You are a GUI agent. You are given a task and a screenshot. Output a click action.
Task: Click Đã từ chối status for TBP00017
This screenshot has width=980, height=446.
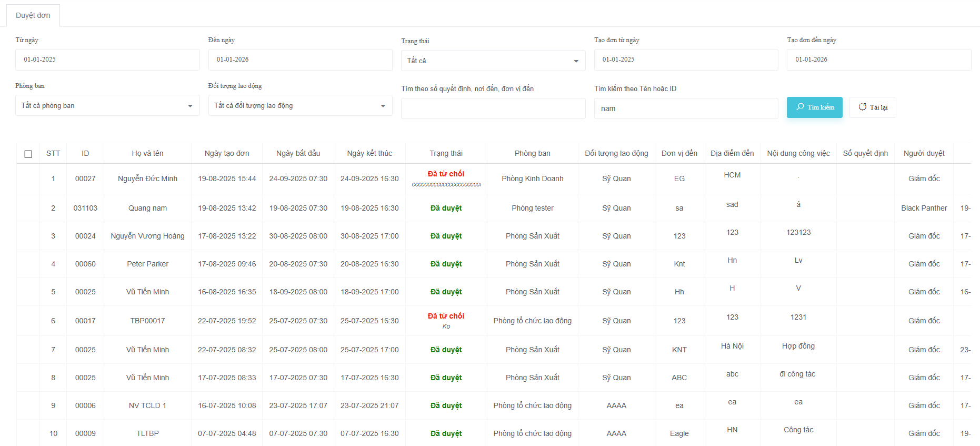point(446,316)
